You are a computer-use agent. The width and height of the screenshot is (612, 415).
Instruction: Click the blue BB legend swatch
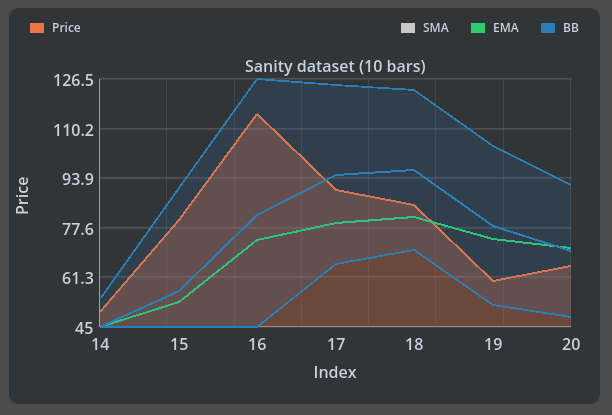pos(547,28)
